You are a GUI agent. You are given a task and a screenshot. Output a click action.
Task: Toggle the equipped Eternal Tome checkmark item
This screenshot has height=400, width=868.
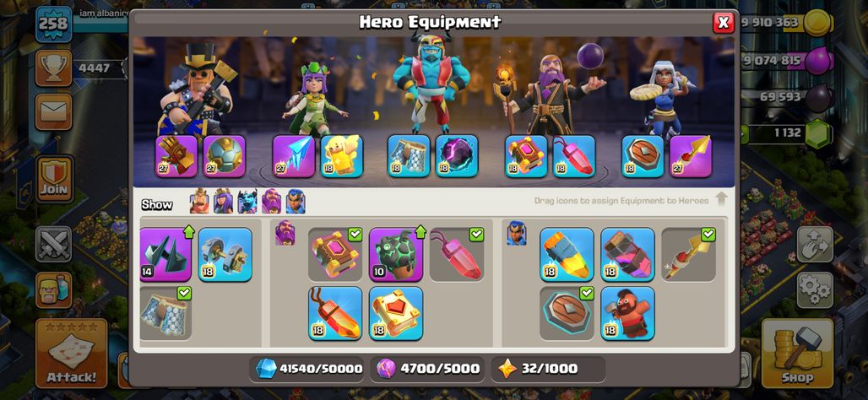click(x=335, y=255)
